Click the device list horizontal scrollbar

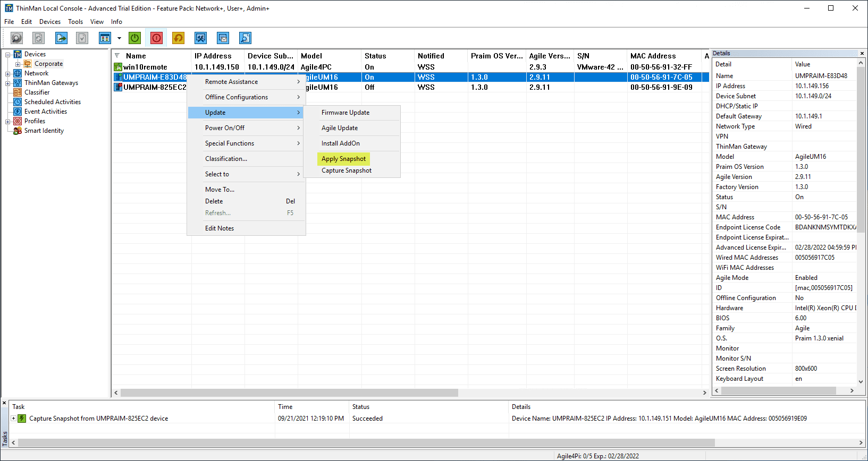[289, 393]
